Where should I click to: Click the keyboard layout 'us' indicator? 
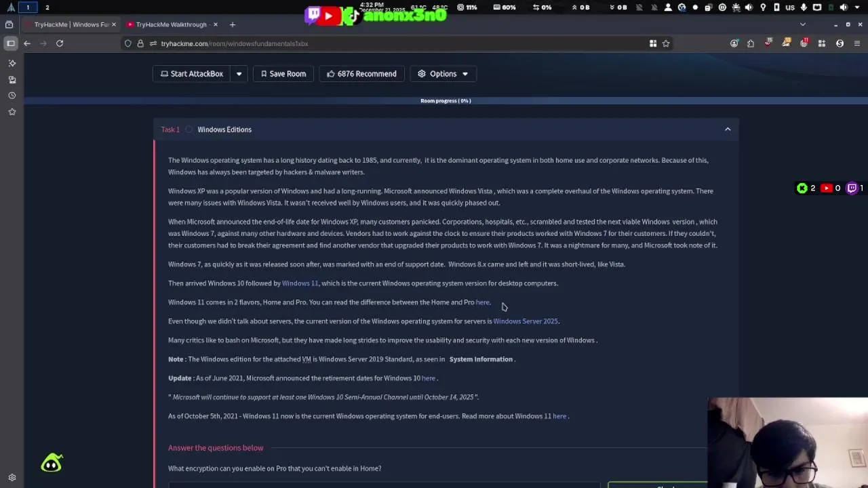point(790,7)
